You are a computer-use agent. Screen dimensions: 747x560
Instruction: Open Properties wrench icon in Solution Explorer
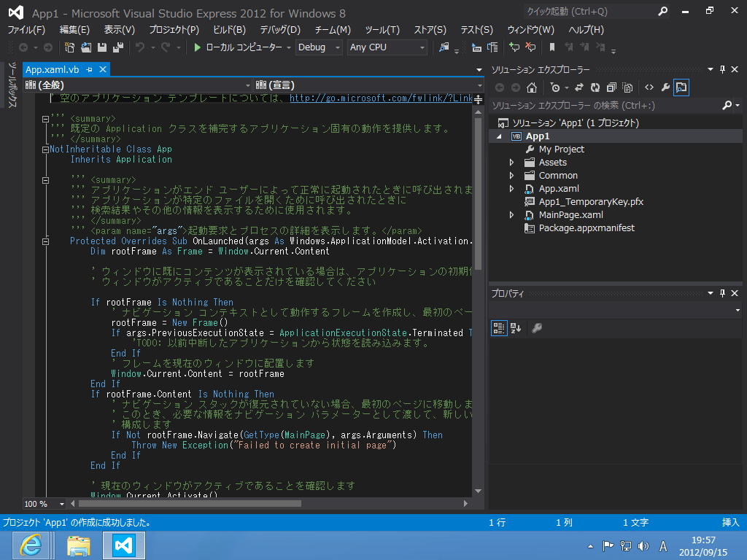point(665,87)
